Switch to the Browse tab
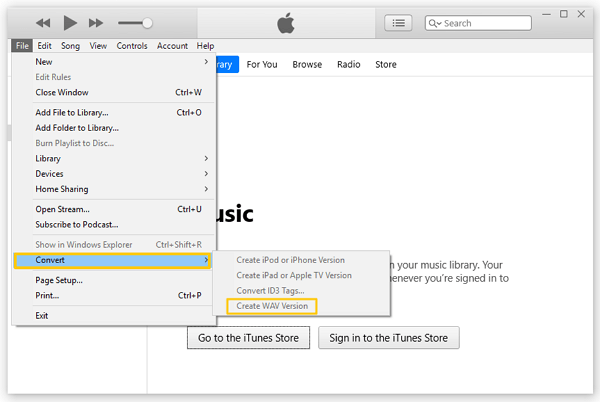Viewport: 600px width, 402px height. point(307,65)
